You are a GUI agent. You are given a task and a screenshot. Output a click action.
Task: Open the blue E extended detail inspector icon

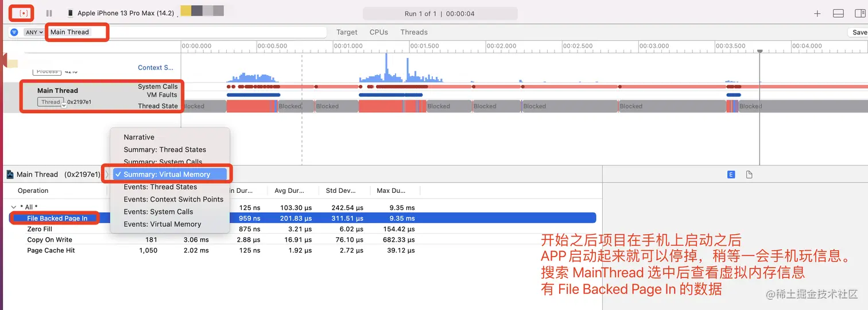pyautogui.click(x=731, y=175)
